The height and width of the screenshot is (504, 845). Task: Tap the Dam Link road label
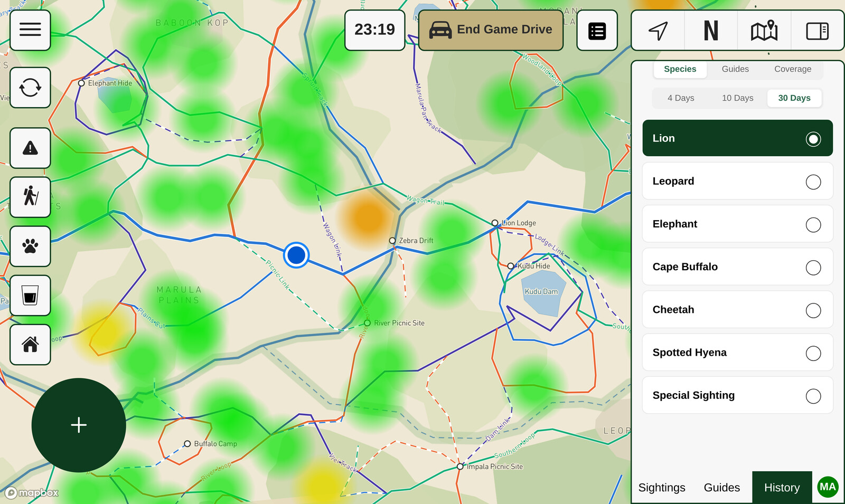tap(498, 430)
